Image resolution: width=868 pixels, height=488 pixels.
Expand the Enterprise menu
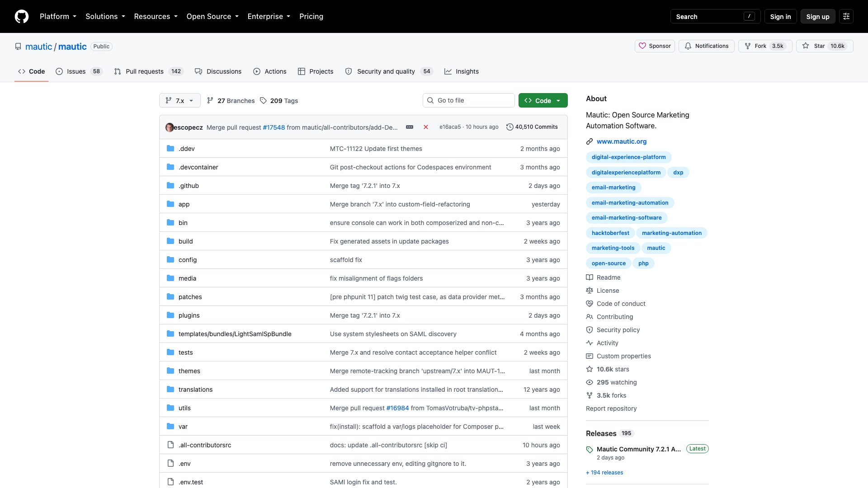point(269,16)
